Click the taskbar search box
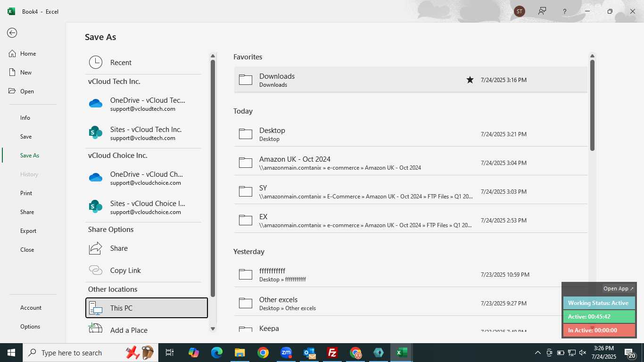Viewport: 644px width, 362px height. point(90,353)
